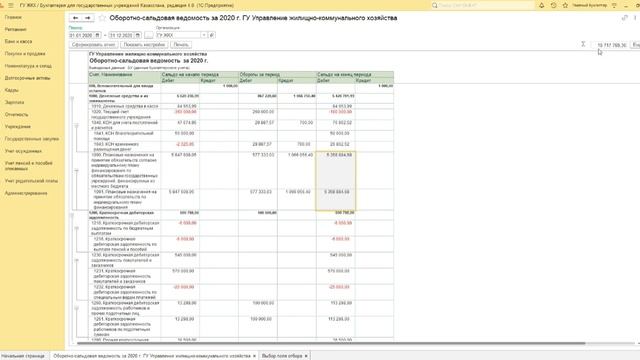Screen dimensions: 640x360
Task: Open the Долгосрочные активы section
Action: (x=27, y=78)
